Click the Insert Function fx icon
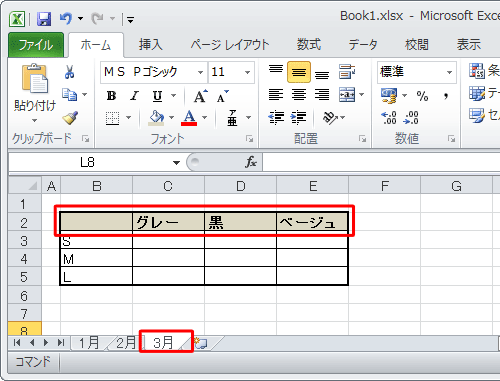 [x=251, y=162]
